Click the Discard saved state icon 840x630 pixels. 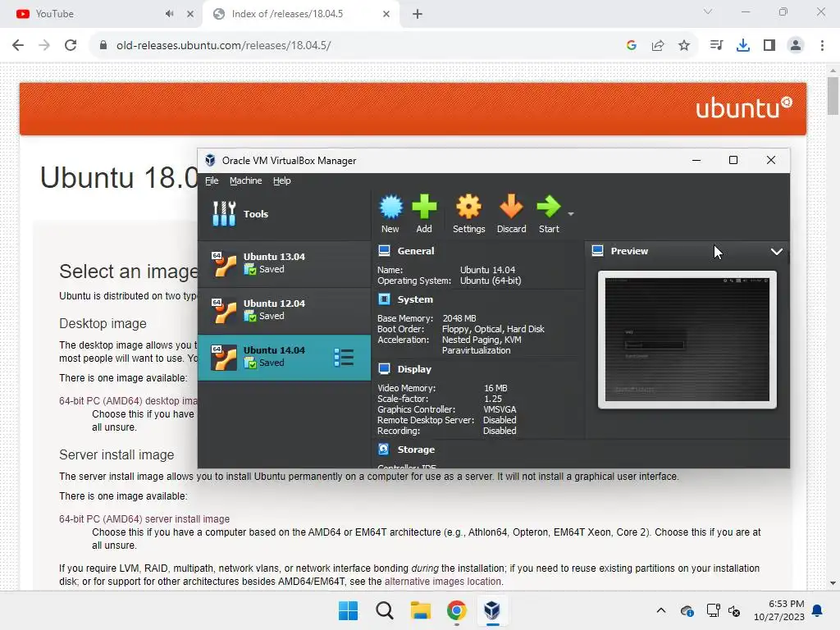coord(511,207)
